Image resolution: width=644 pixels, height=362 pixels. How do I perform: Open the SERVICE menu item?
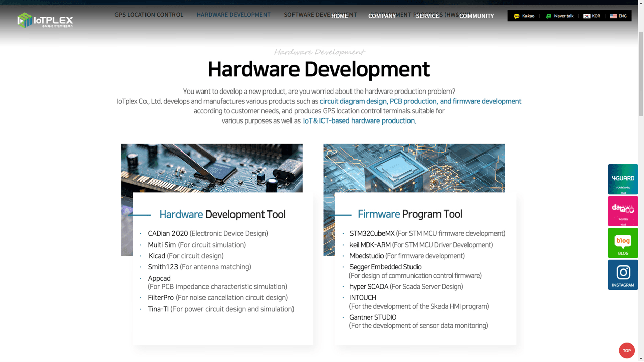[427, 16]
